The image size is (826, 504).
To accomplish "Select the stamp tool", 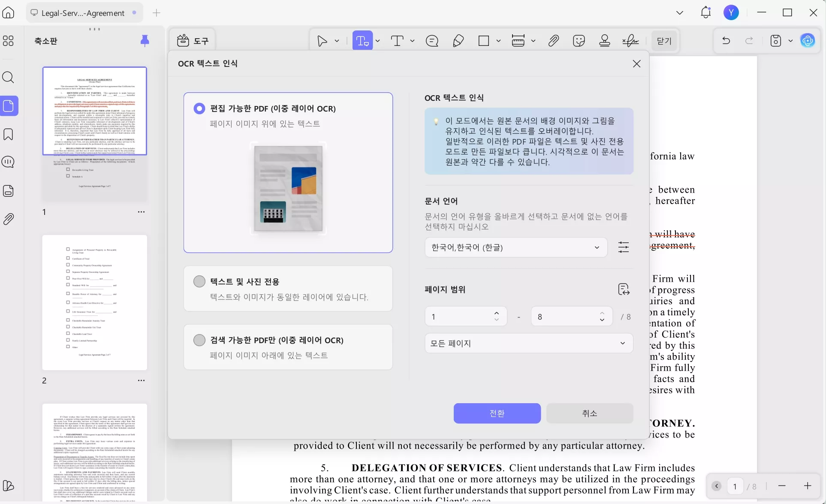I will pos(605,40).
